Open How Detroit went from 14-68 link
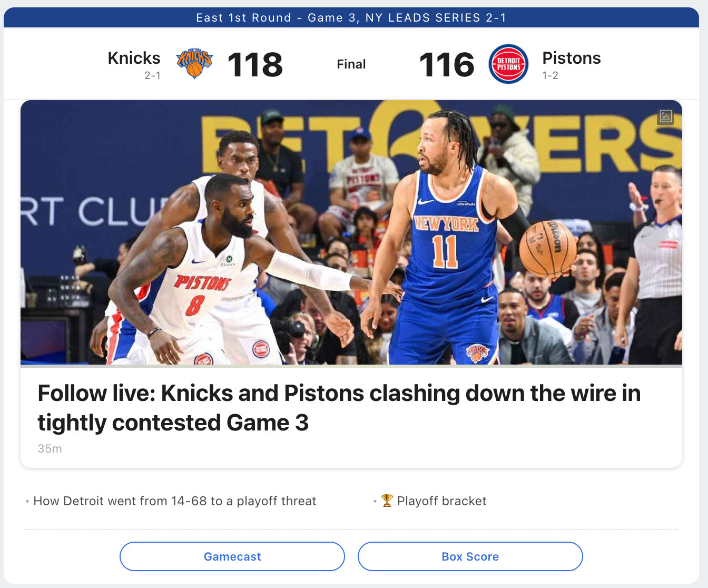 (x=175, y=501)
